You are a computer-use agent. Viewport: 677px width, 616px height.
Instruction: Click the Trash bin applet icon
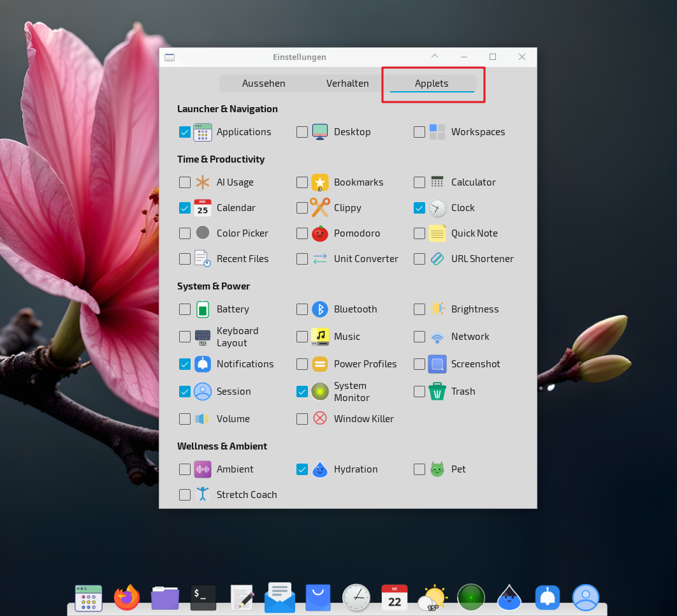(437, 392)
